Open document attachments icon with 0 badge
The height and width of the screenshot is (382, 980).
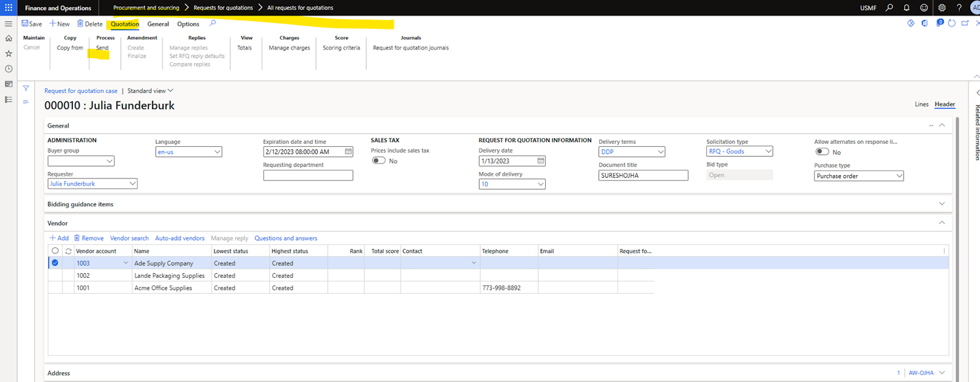(940, 23)
